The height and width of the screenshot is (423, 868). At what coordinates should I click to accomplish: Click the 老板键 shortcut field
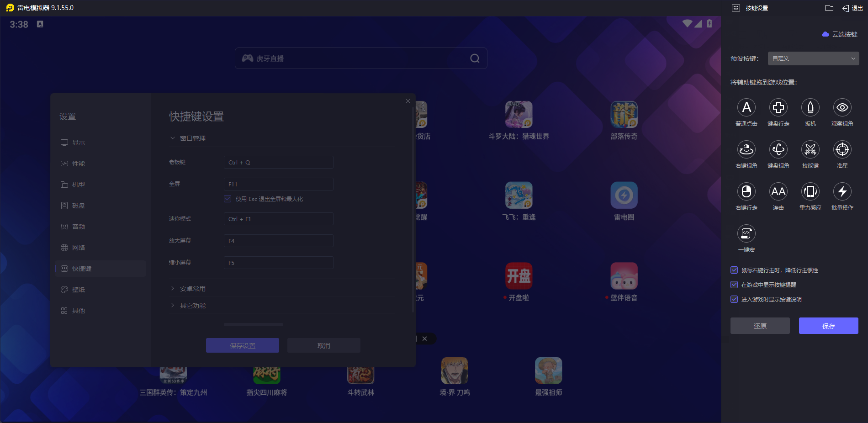pyautogui.click(x=279, y=162)
